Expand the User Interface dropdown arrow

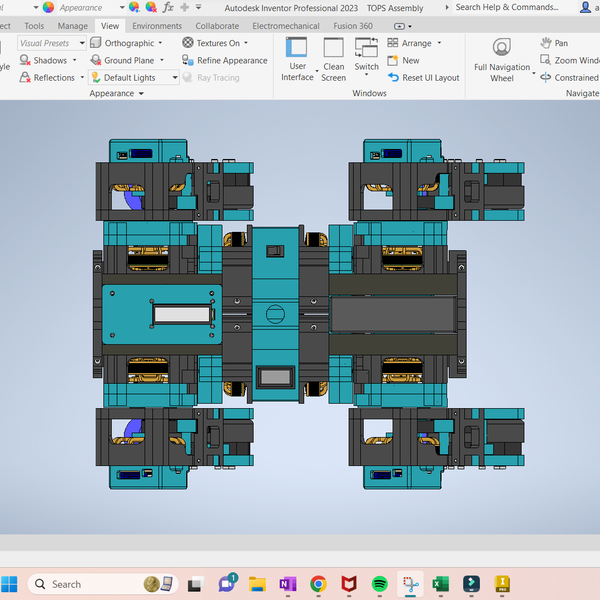pyautogui.click(x=317, y=72)
